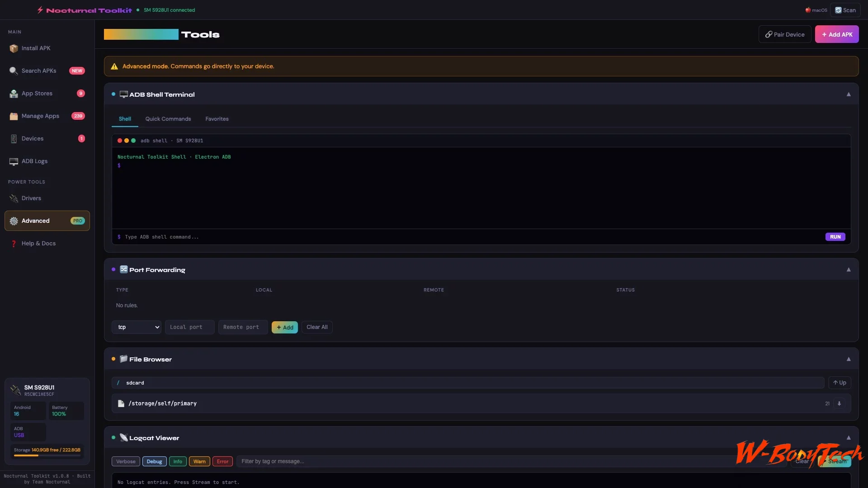Image resolution: width=868 pixels, height=488 pixels.
Task: Toggle Warn log level filter
Action: click(199, 461)
